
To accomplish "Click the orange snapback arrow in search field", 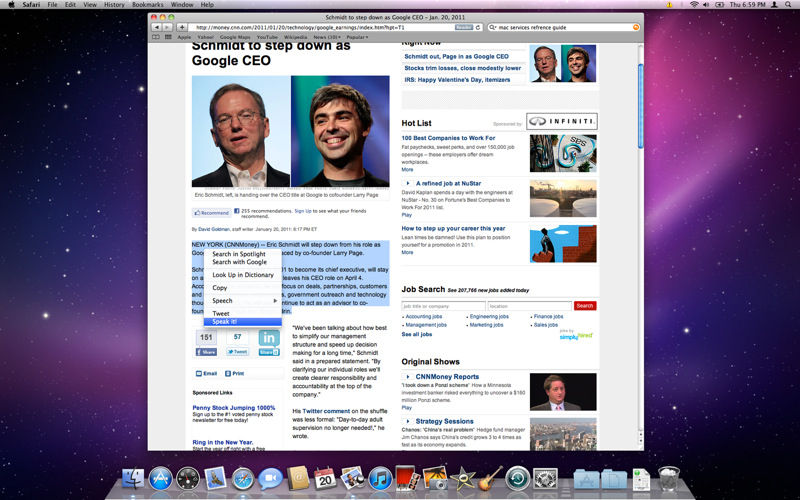I will [636, 27].
